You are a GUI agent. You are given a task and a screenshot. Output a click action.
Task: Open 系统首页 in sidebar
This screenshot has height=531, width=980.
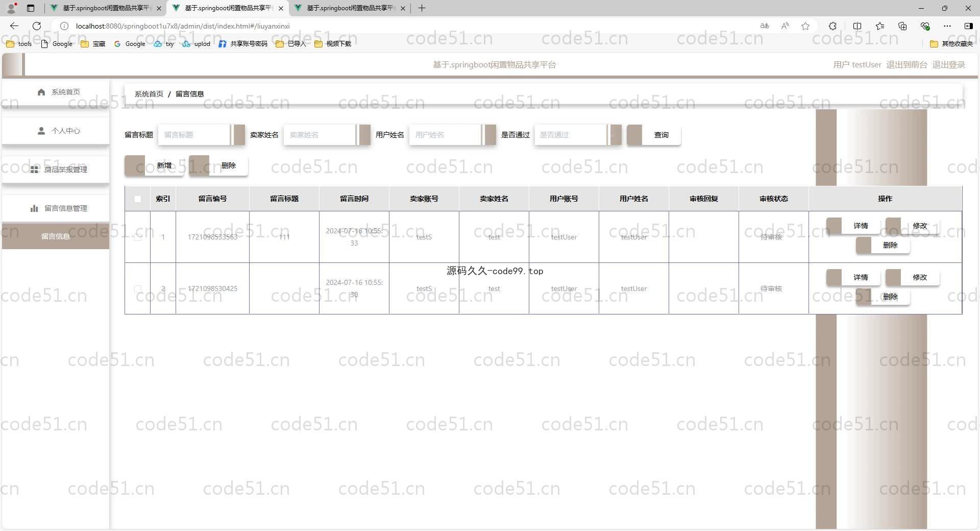(56, 92)
